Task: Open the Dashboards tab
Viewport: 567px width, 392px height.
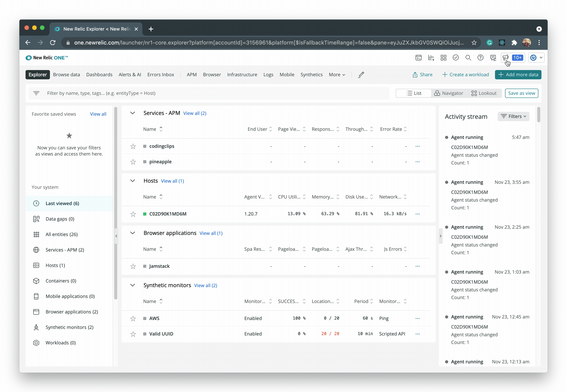Action: tap(99, 75)
